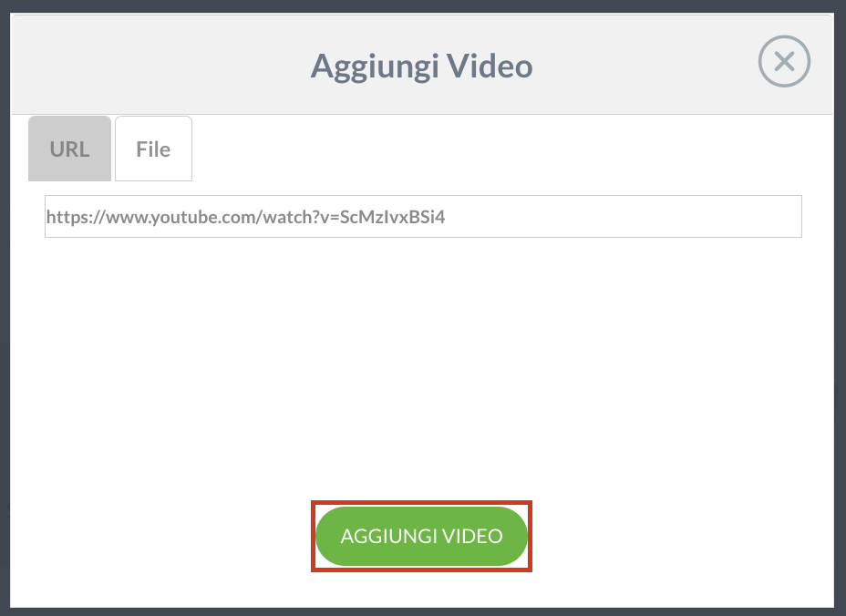Dismiss dialog using the circled X icon
Screen dimensions: 846x616
[x=784, y=61]
